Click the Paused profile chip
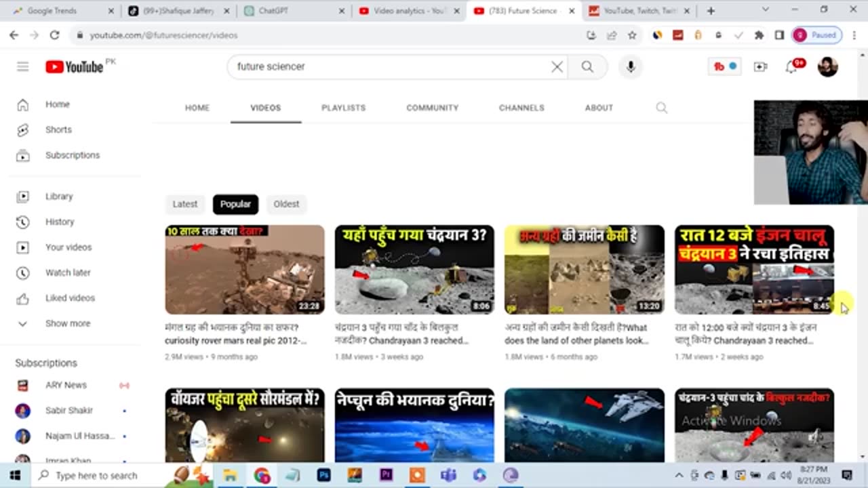This screenshot has height=488, width=868. [x=817, y=35]
